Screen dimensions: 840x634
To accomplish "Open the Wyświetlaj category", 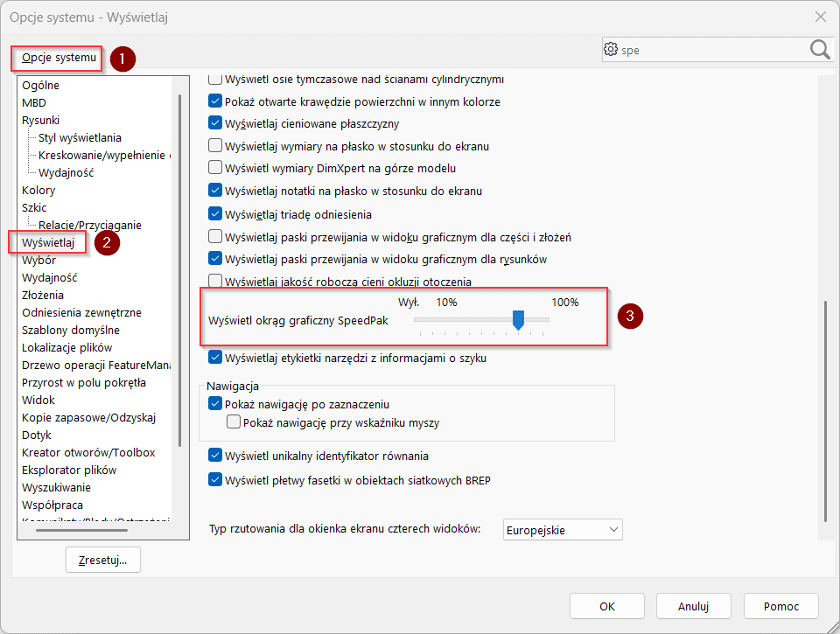I will coord(48,242).
